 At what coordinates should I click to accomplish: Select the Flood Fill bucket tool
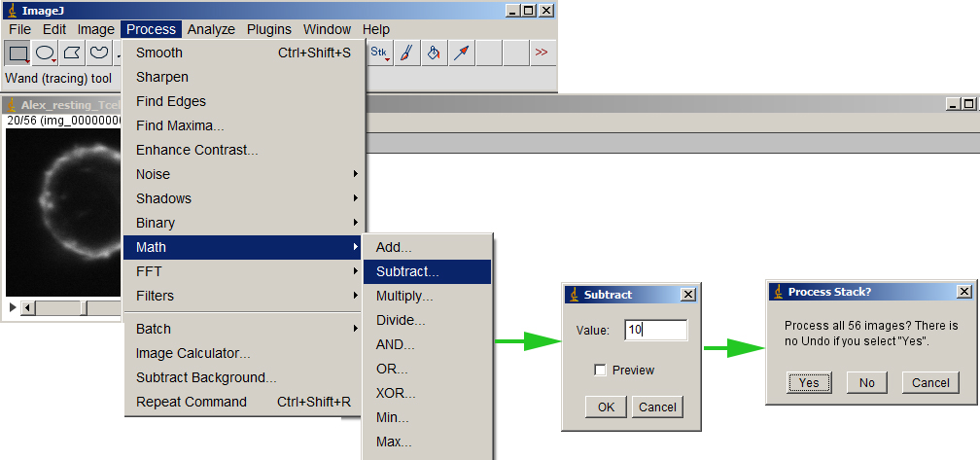434,53
